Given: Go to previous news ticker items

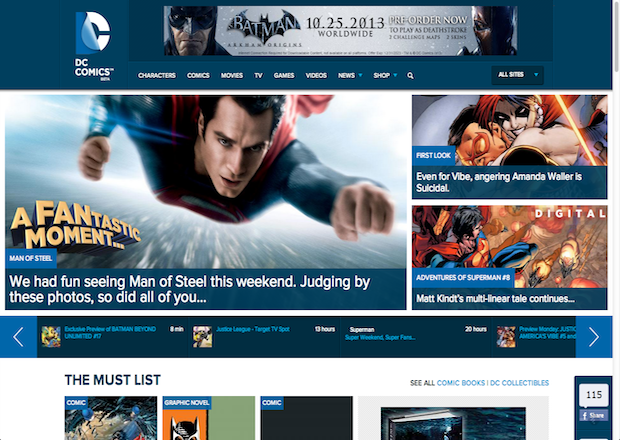Looking at the screenshot, I should (x=19, y=337).
